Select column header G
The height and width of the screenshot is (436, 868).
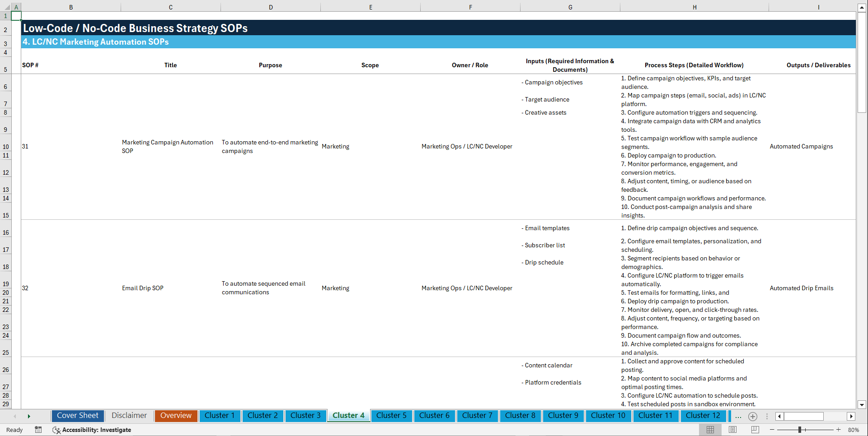[x=570, y=7]
